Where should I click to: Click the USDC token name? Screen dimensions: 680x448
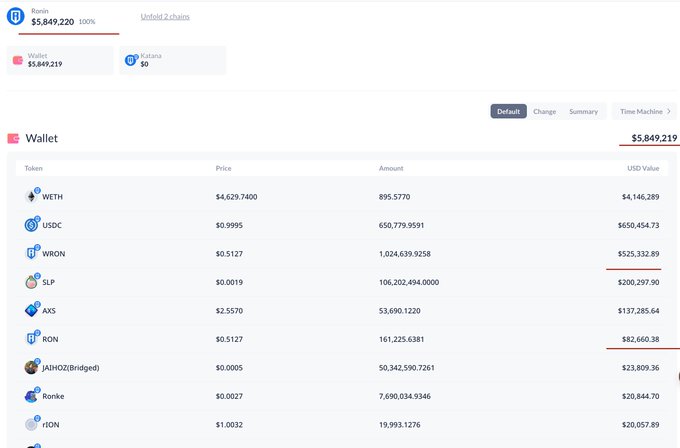(x=52, y=226)
